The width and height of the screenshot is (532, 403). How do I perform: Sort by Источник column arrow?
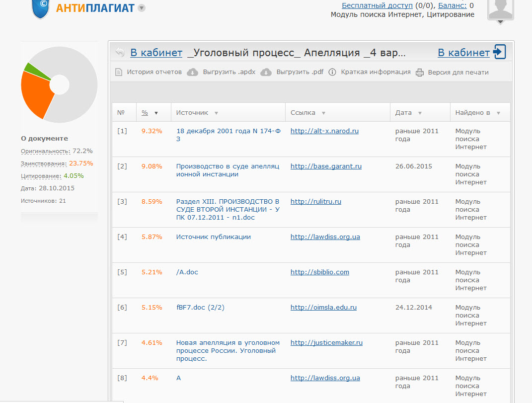pos(216,113)
